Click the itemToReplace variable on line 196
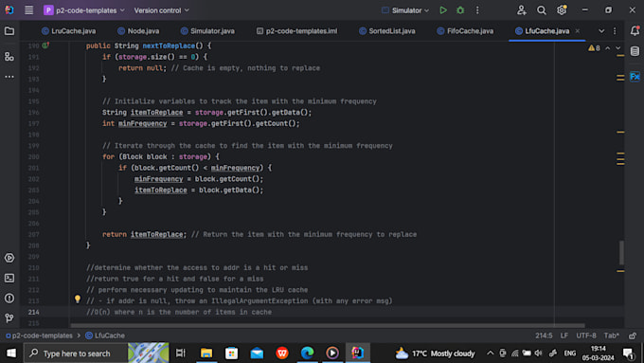The height and width of the screenshot is (363, 644). tap(157, 112)
